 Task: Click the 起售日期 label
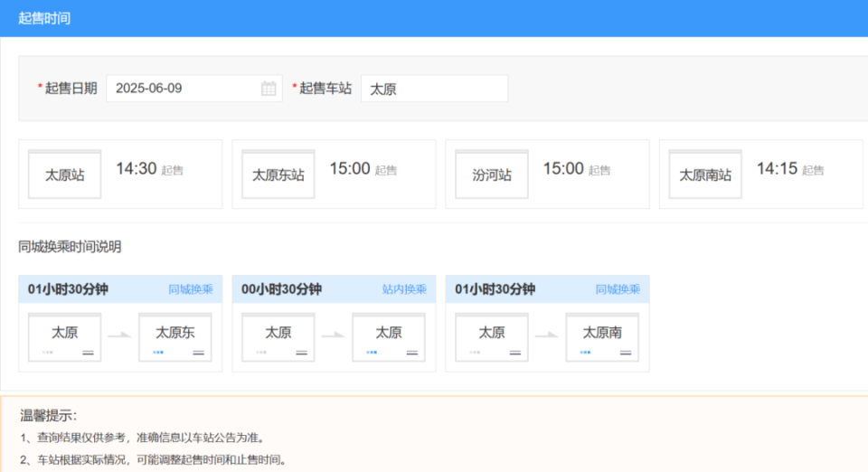click(71, 89)
